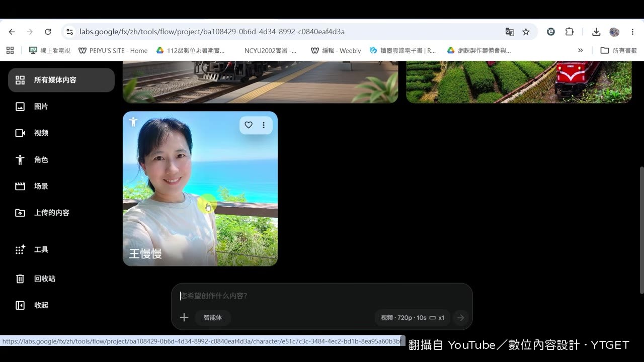
Task: Go back with the browser back arrow
Action: click(12, 32)
